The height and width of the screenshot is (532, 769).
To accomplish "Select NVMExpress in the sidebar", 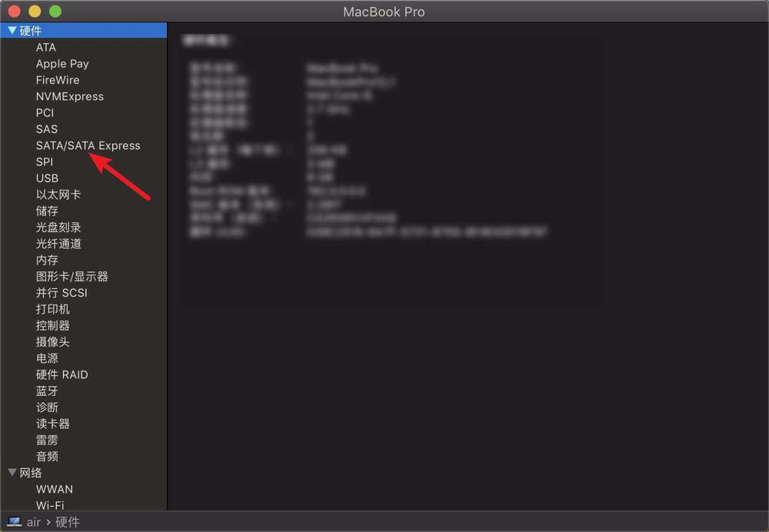I will tap(69, 96).
